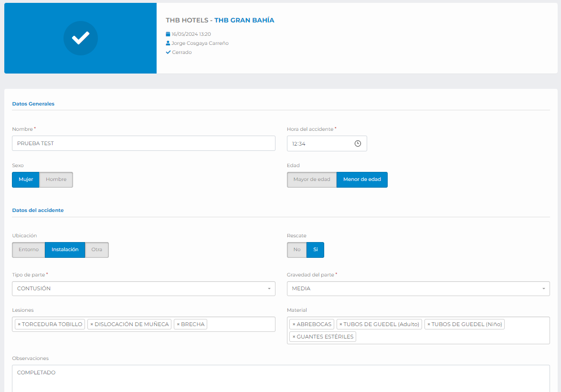
Task: Click the clock icon in accident time field
Action: 358,144
